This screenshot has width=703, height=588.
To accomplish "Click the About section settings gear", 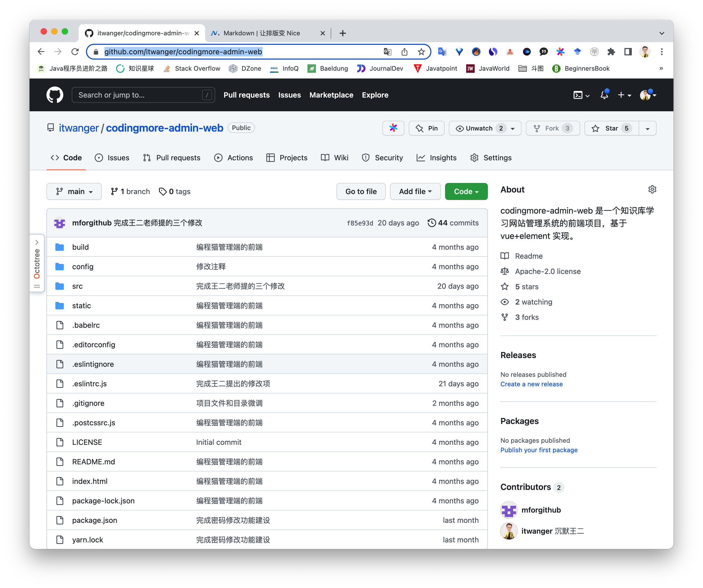I will coord(652,189).
